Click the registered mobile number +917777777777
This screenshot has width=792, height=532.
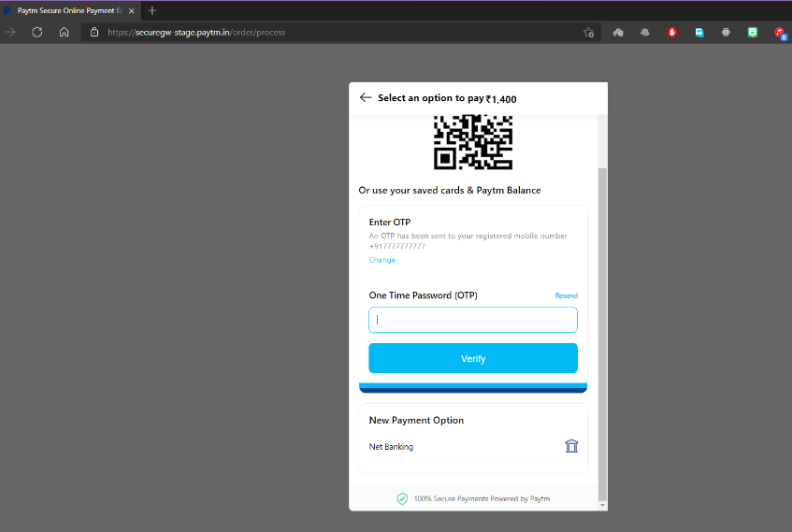click(397, 247)
